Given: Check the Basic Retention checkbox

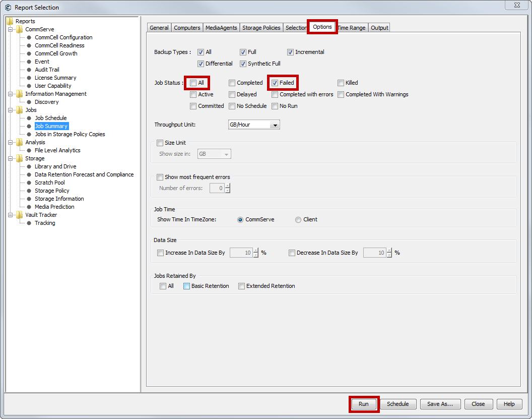Looking at the screenshot, I should (x=186, y=286).
